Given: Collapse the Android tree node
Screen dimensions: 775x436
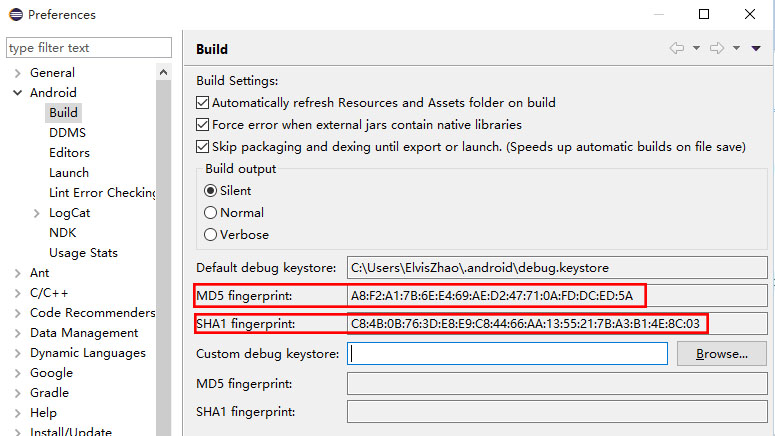Looking at the screenshot, I should click(x=17, y=92).
